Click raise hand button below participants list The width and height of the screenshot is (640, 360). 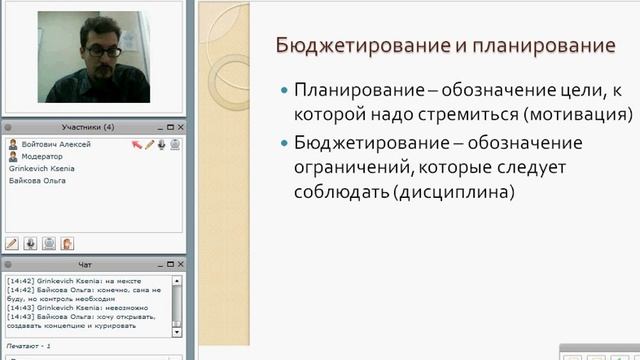[x=67, y=244]
